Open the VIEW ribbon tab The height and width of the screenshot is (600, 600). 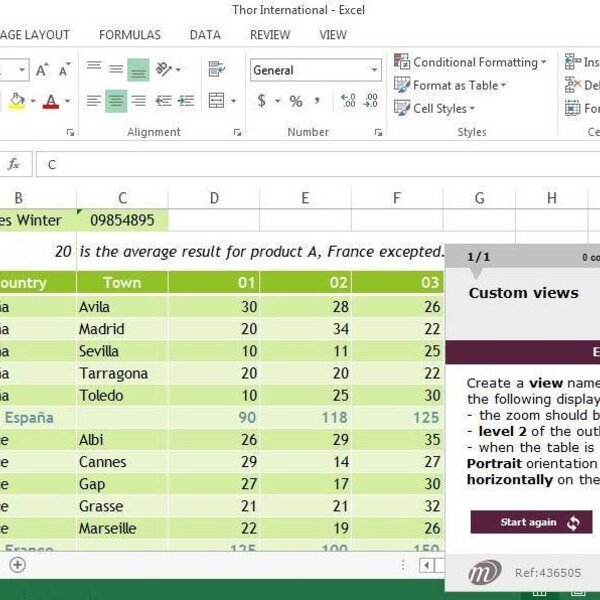click(333, 35)
